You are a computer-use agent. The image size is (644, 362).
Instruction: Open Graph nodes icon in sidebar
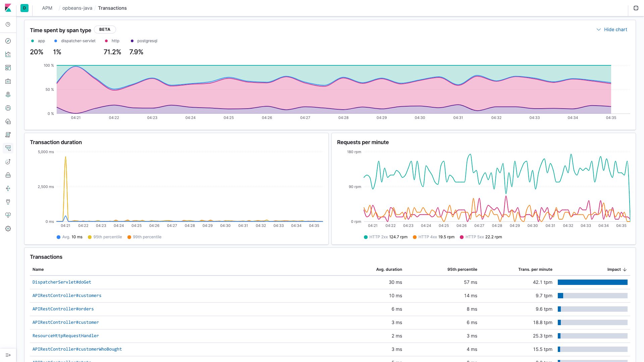[x=8, y=188]
